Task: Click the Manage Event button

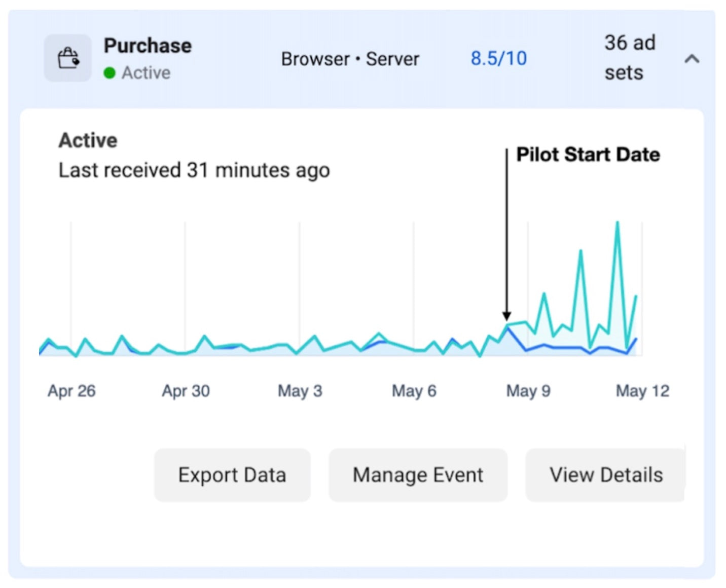Action: (x=418, y=475)
